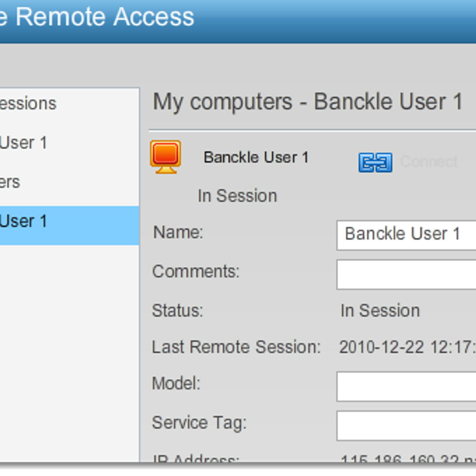The image size is (476, 476).
Task: Click the Service Tag label
Action: pyautogui.click(x=199, y=423)
